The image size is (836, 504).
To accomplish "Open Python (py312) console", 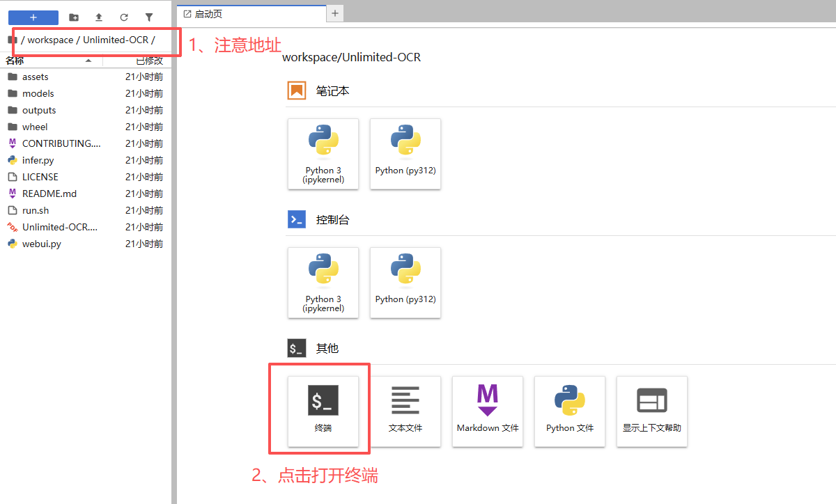I will (x=405, y=283).
